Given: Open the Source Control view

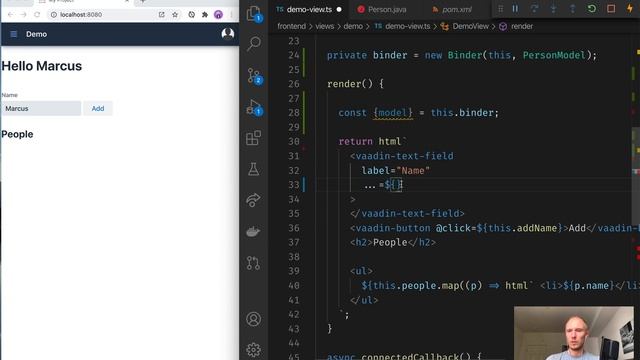Looking at the screenshot, I should tap(253, 76).
